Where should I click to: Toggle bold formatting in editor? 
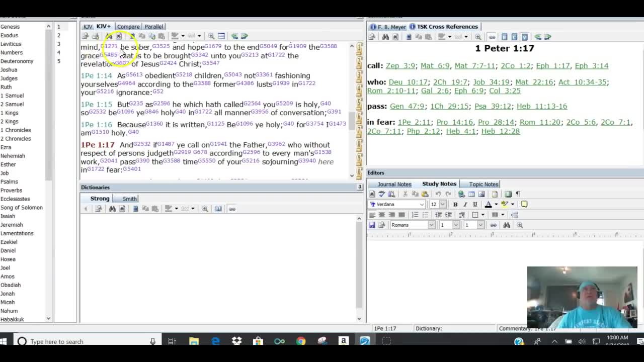click(x=455, y=204)
